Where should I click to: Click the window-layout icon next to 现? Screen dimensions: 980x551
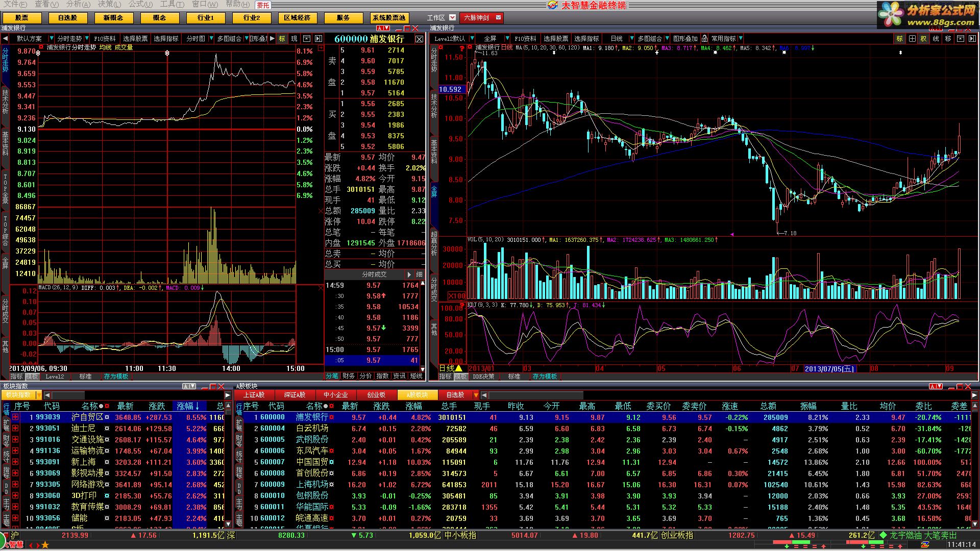click(x=307, y=39)
